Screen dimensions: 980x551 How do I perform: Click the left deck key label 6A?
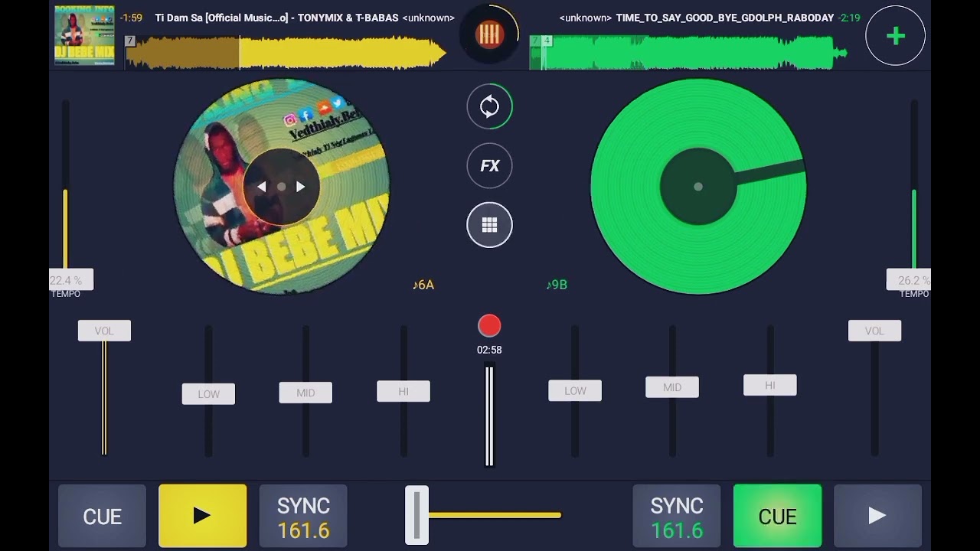click(423, 285)
